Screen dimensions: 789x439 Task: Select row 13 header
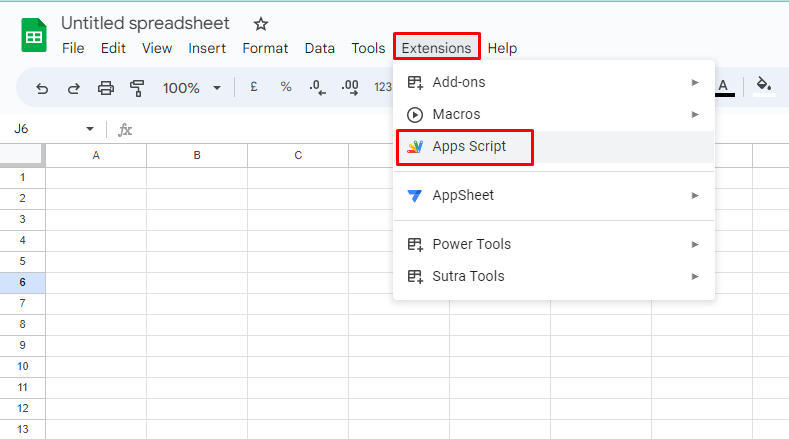coord(22,429)
